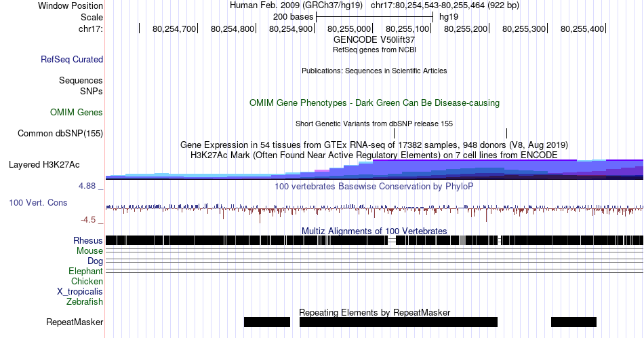This screenshot has width=644, height=338.
Task: Open GTEx Gene Expression in 54 tissues title
Action: click(374, 145)
